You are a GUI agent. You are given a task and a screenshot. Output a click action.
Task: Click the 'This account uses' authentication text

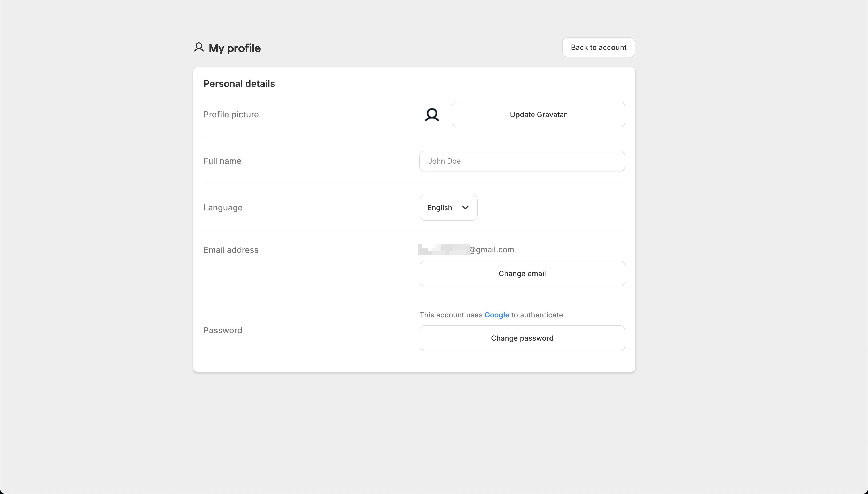(x=451, y=315)
